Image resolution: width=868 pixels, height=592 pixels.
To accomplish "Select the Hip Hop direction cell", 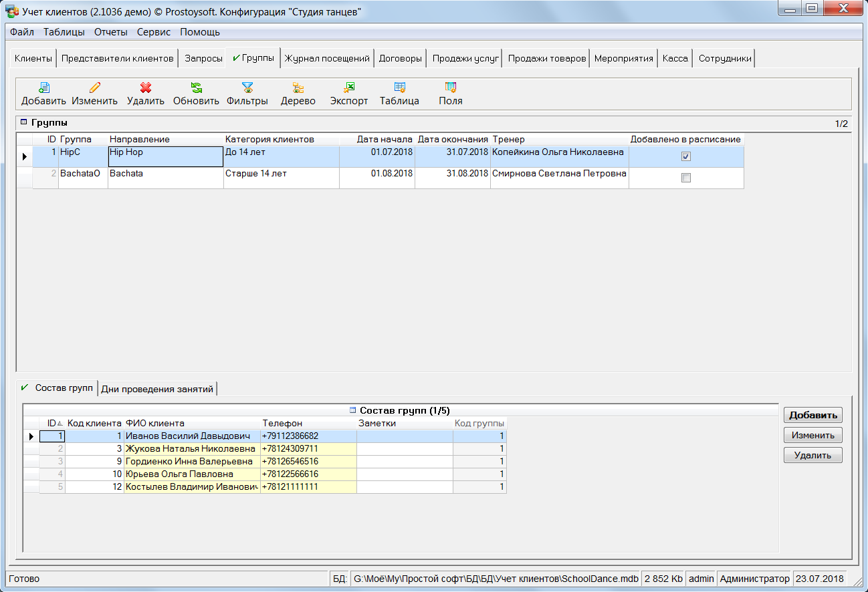I will pyautogui.click(x=166, y=156).
